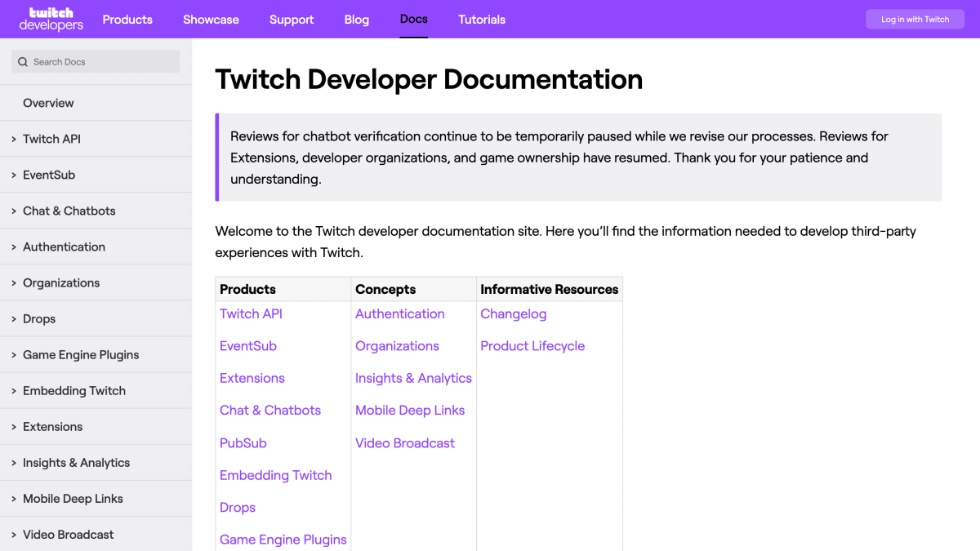Expand Embedding Twitch chevron in sidebar
This screenshot has height=551, width=980.
[14, 390]
